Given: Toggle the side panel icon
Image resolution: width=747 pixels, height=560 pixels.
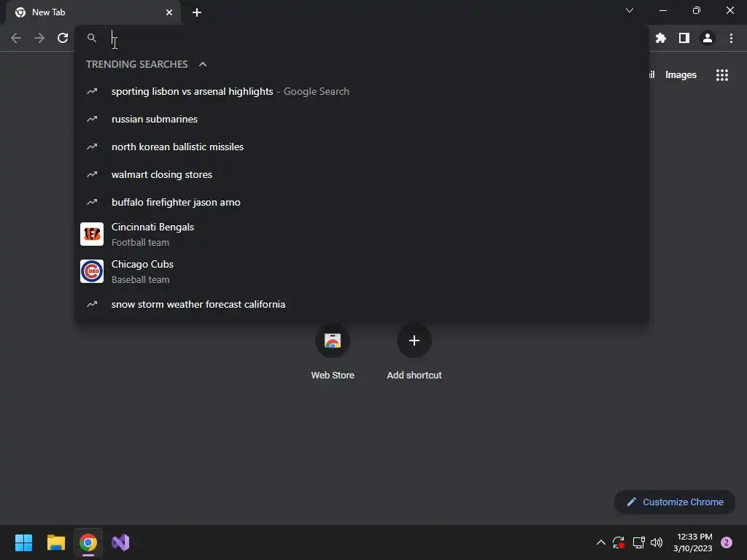Looking at the screenshot, I should (x=684, y=38).
